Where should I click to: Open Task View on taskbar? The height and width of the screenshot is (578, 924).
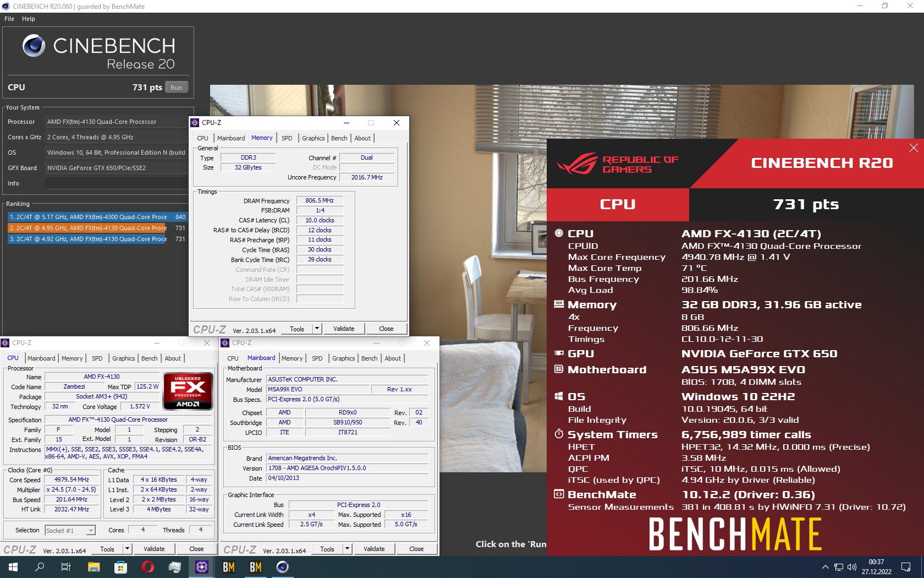point(66,567)
